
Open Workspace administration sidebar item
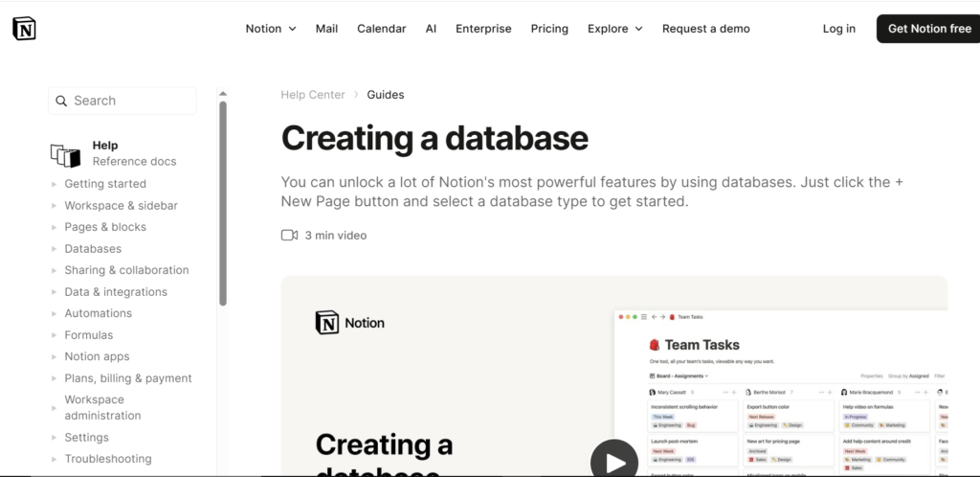pyautogui.click(x=102, y=408)
